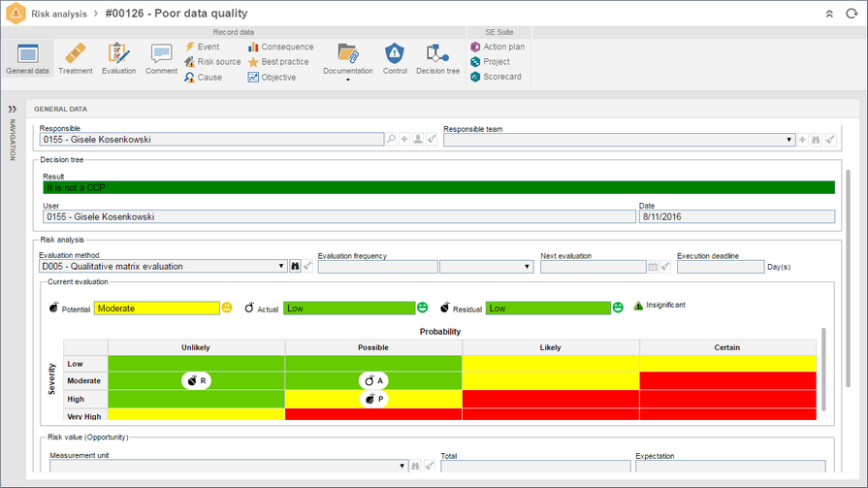Viewport: 868px width, 488px height.
Task: Click the Date field showing 8/11/2016
Action: (x=737, y=216)
